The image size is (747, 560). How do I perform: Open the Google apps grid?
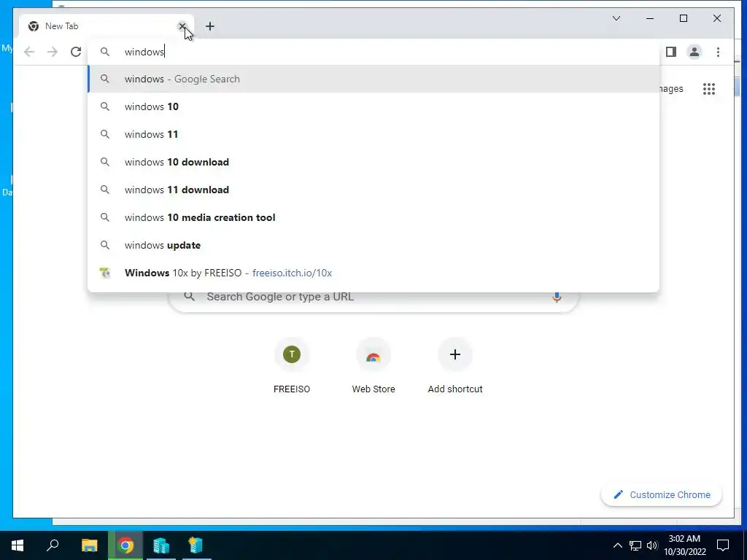pos(709,88)
